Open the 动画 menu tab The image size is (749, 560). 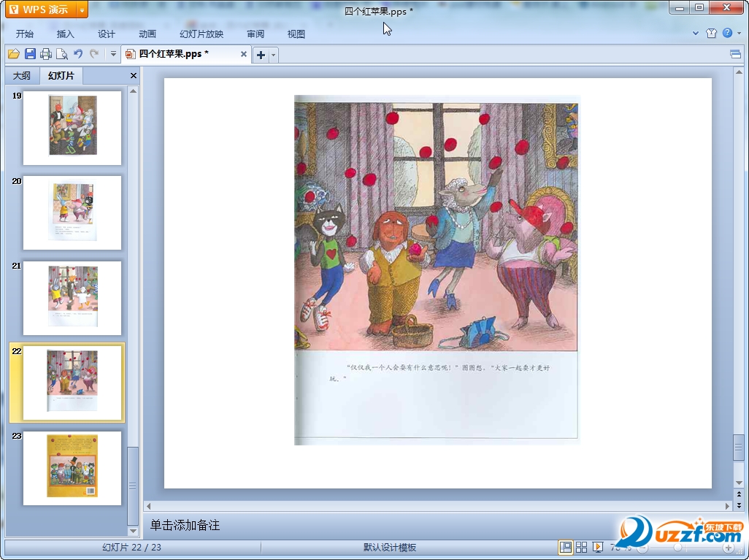pos(147,34)
